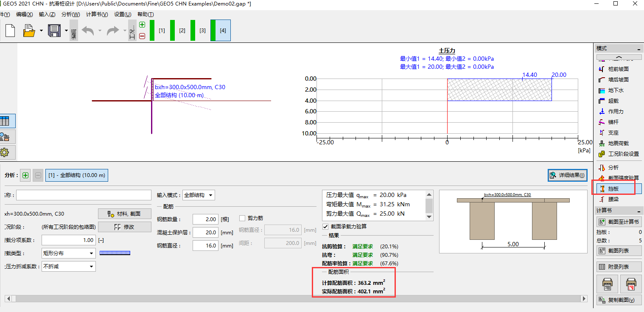Click the 材料, 截面 button
Image resolution: width=644 pixels, height=312 pixels.
[x=125, y=214]
